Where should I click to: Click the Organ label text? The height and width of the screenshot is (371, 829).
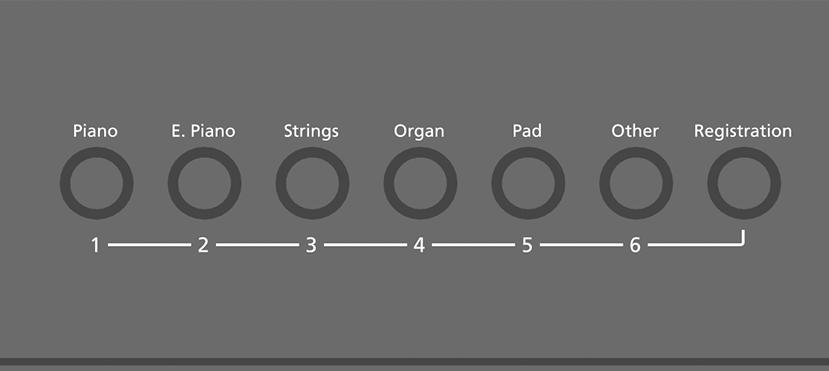pos(419,132)
